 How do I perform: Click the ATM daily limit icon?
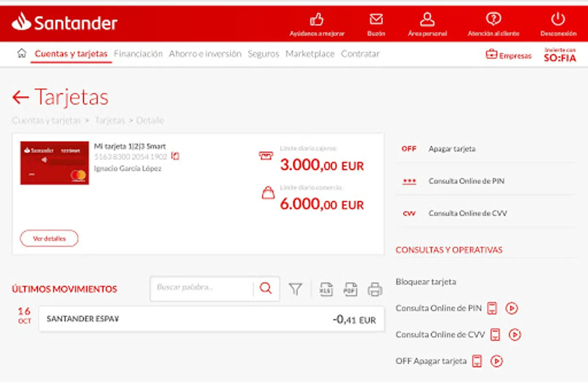pyautogui.click(x=266, y=156)
